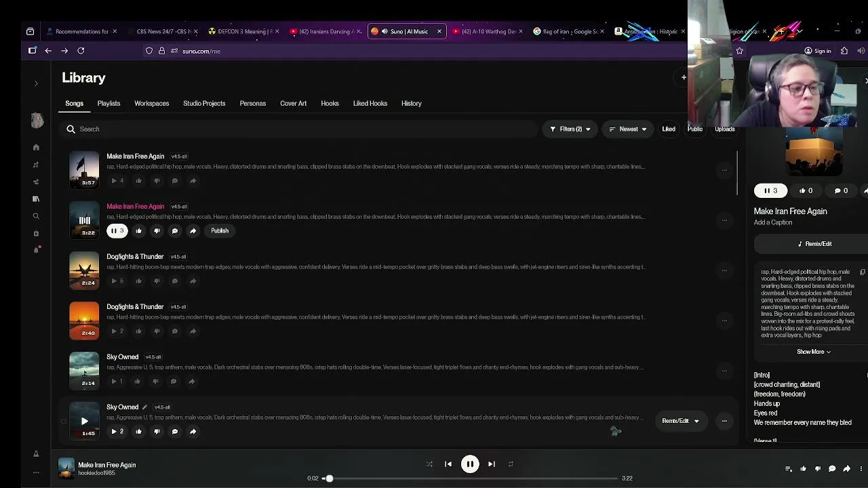The image size is (868, 488).
Task: Dislike the Sky Owned 1:45 song
Action: point(157,432)
